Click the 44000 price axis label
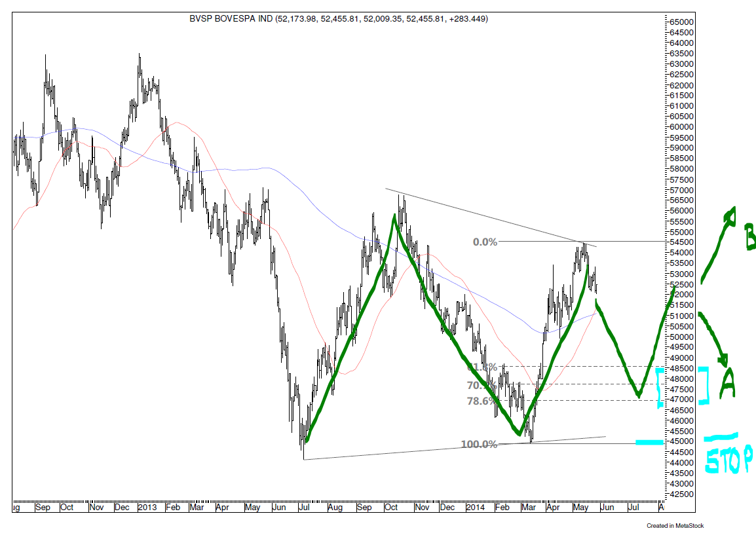 click(682, 463)
